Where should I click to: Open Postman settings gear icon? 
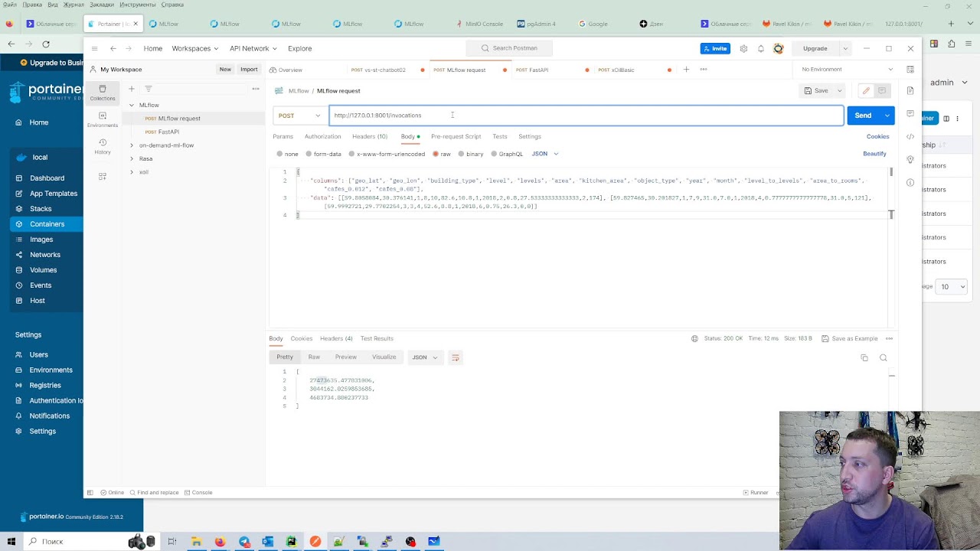point(743,48)
